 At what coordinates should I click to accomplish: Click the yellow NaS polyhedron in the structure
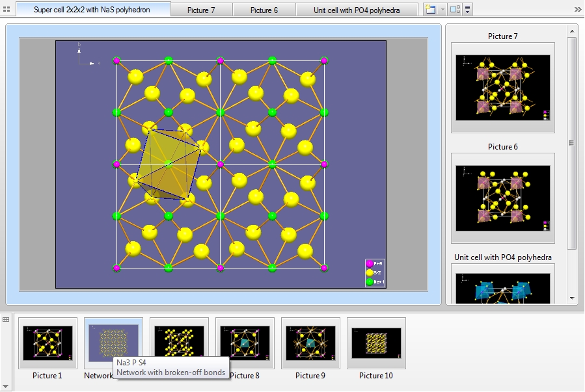[167, 164]
